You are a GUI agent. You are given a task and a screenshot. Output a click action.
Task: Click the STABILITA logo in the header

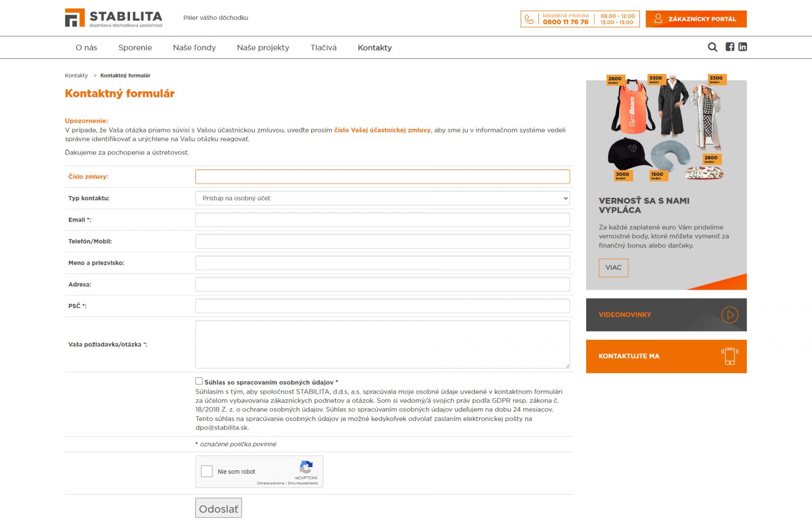[114, 18]
